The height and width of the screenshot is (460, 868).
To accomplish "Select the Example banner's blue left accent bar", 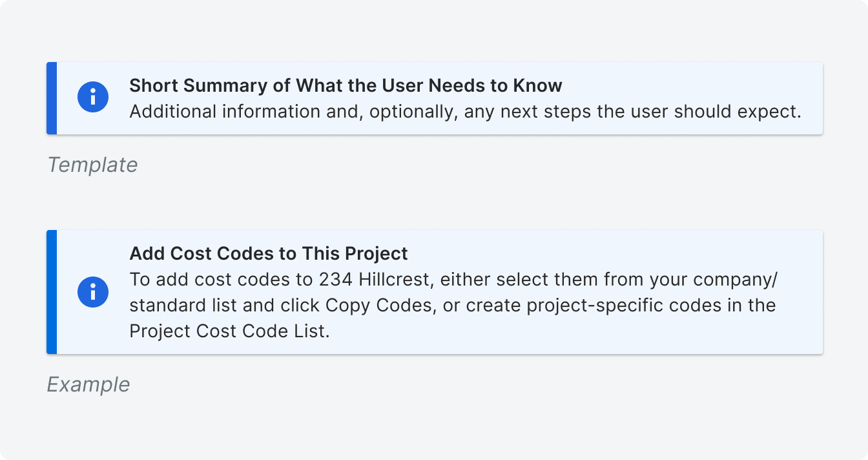I will (52, 292).
